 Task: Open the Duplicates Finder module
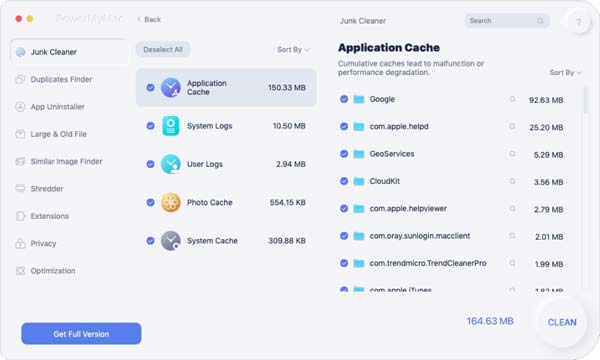coord(61,79)
